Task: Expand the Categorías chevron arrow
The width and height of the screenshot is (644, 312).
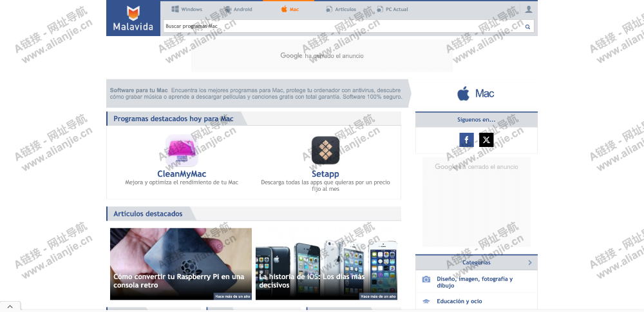Action: click(530, 262)
